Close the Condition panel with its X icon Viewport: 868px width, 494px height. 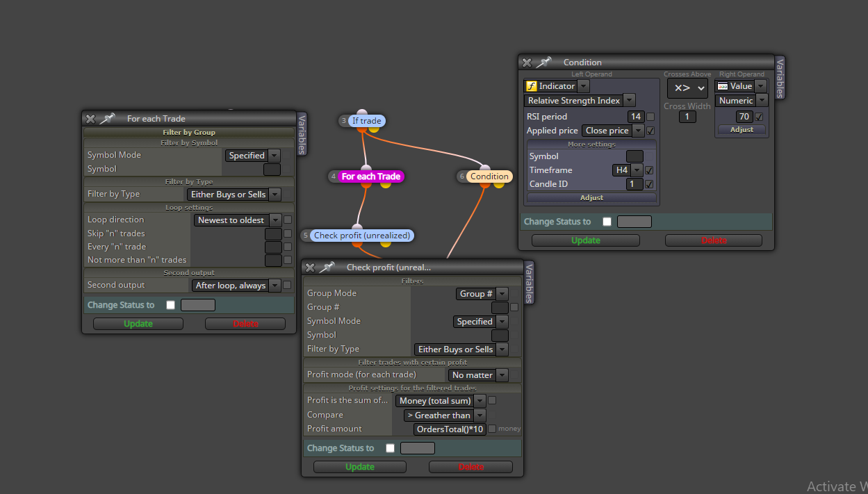pyautogui.click(x=527, y=63)
